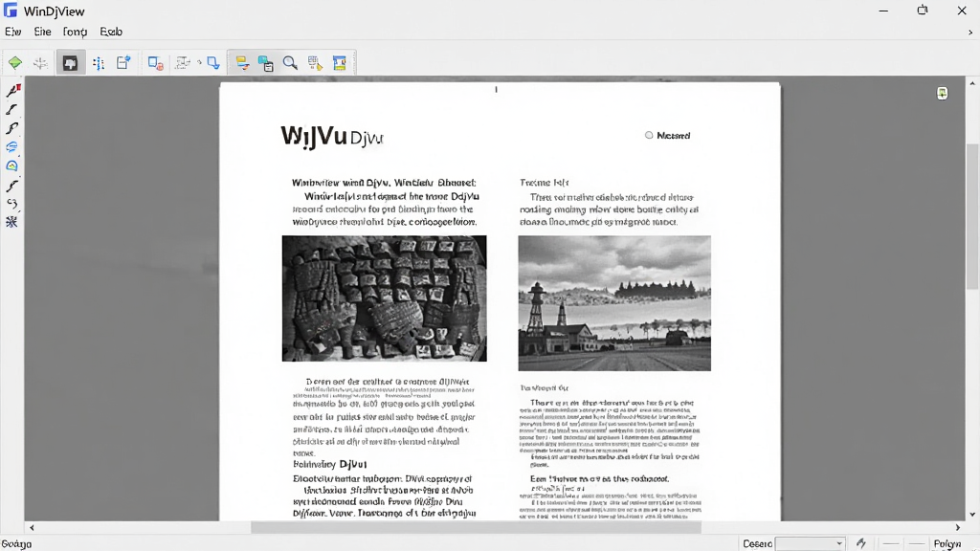Screen dimensions: 980x551
Task: Click the greyed layout toolbar icon
Action: tap(183, 62)
